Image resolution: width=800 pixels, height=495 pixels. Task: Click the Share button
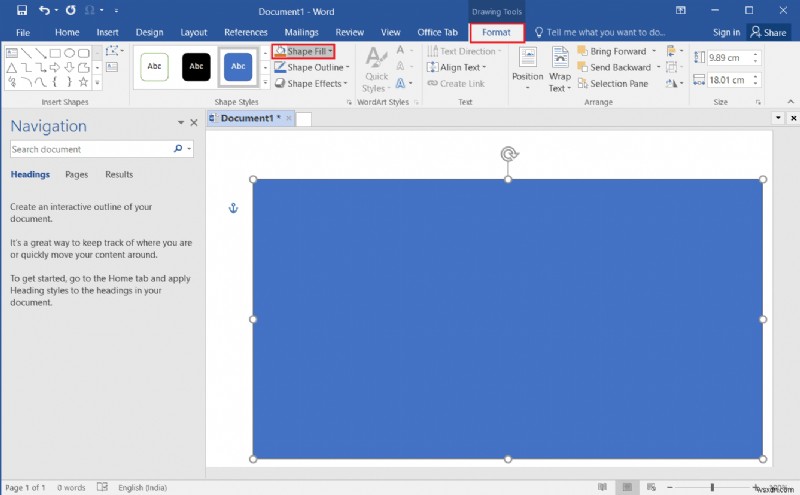click(768, 32)
